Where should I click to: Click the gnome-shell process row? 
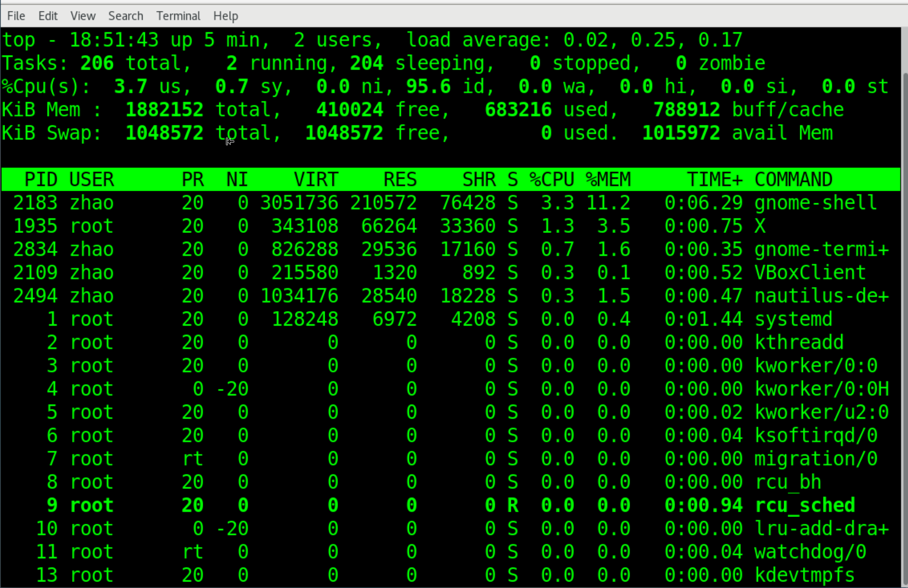(815, 203)
